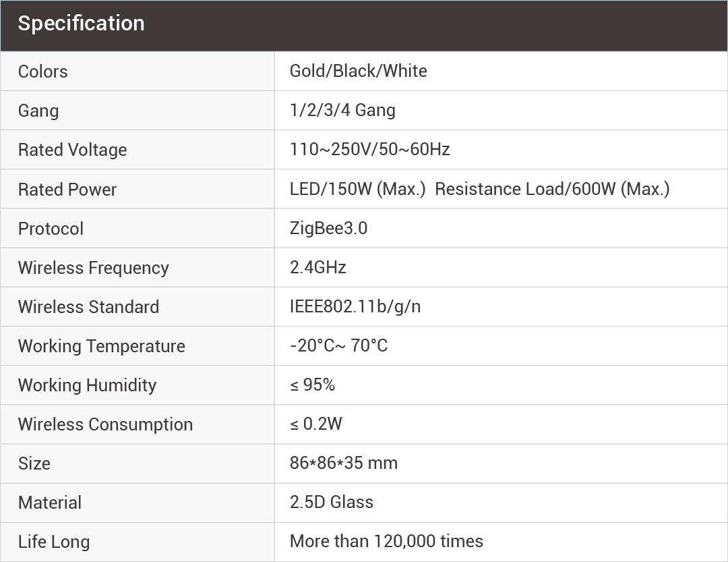Select the Rated Voltage label

[72, 150]
